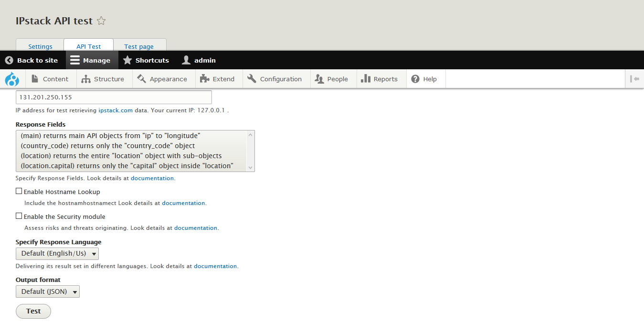
Task: Click the Shortcuts toolbar label
Action: pos(152,60)
